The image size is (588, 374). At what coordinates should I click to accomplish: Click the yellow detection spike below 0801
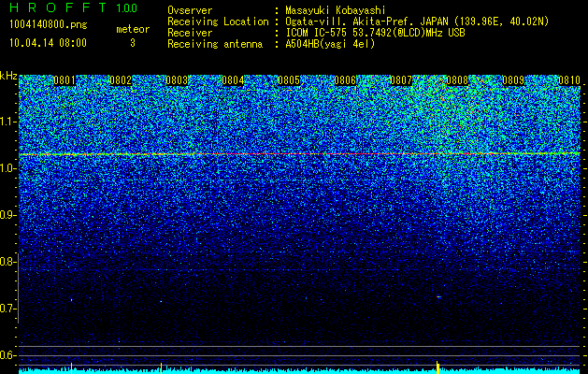[x=71, y=367]
